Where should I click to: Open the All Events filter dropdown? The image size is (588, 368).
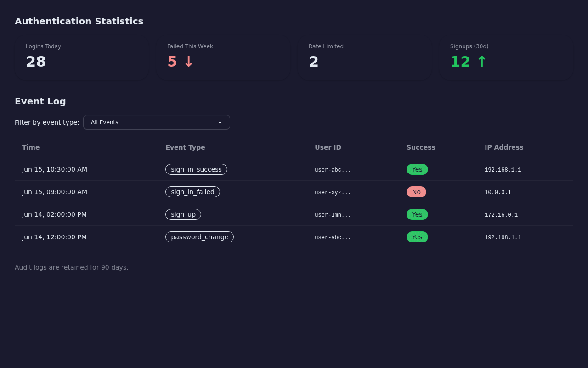[x=156, y=122]
